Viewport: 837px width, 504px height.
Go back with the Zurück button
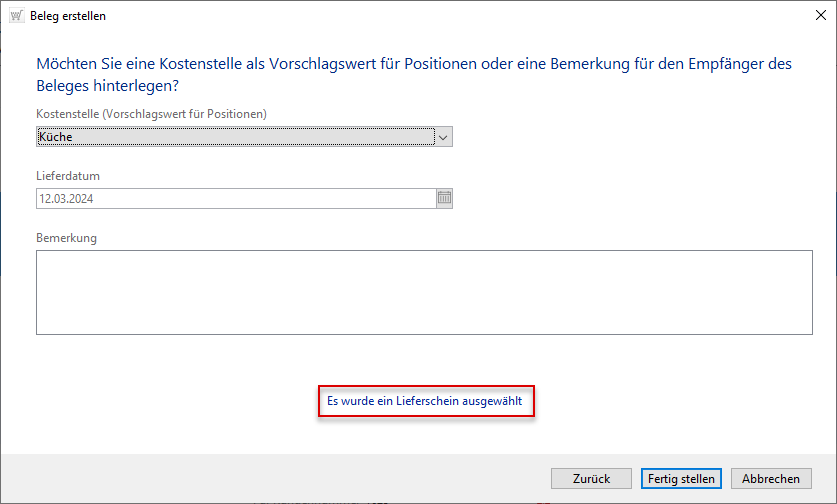coord(591,479)
